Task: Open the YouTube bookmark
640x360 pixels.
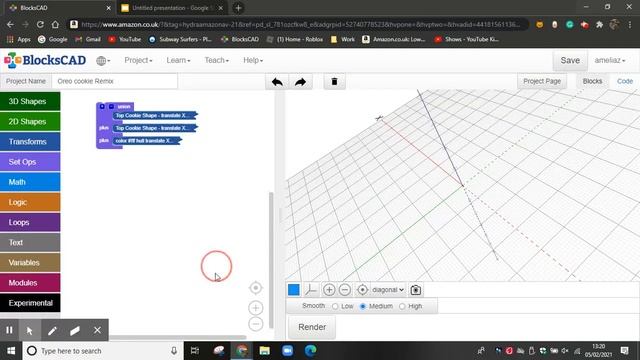Action: click(125, 39)
